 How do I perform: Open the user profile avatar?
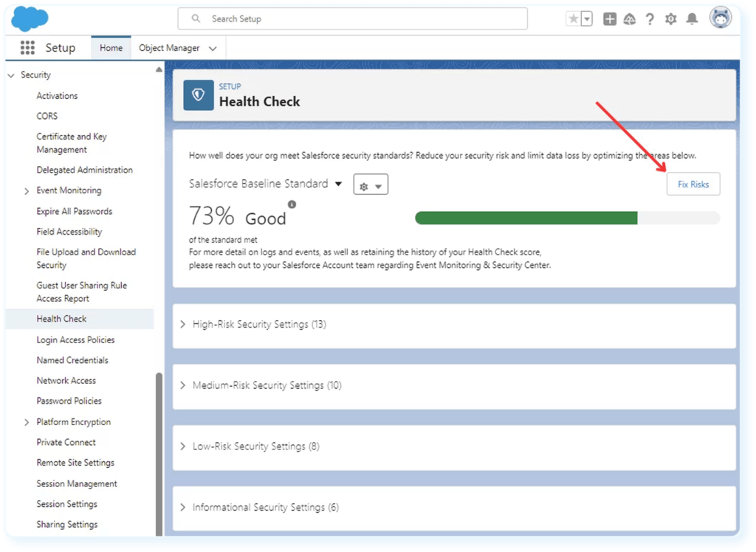pyautogui.click(x=721, y=18)
